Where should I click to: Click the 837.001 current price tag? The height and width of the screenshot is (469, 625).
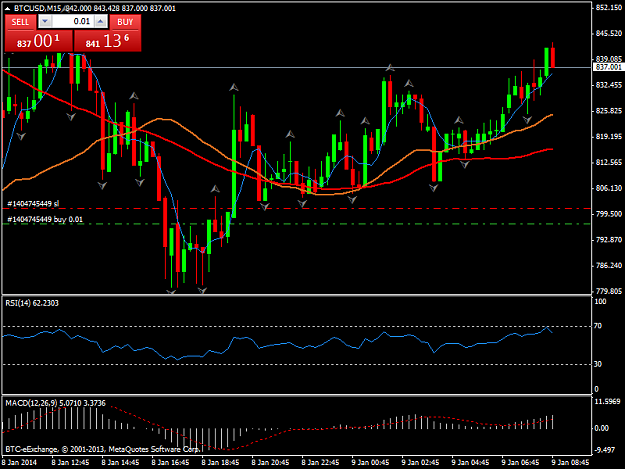pos(609,67)
